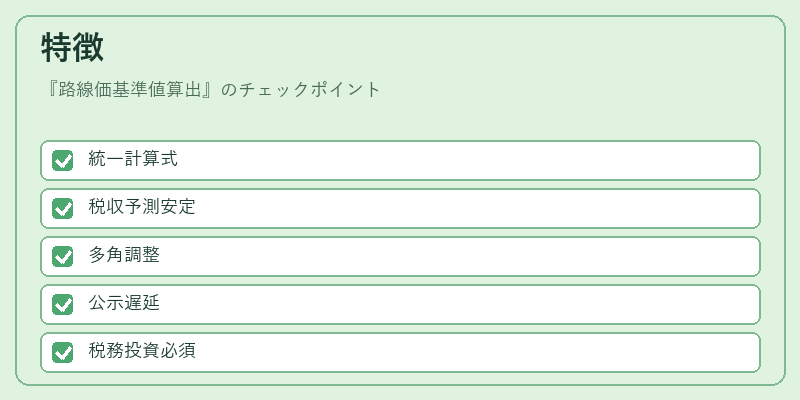Click the 税務投資必須 item label
800x400 pixels.
tap(142, 351)
